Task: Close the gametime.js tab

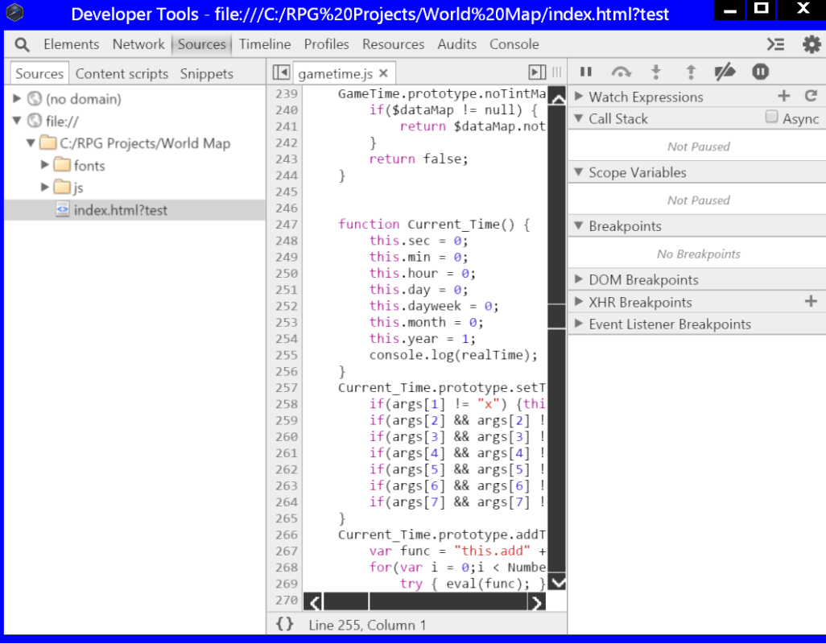Action: [383, 73]
